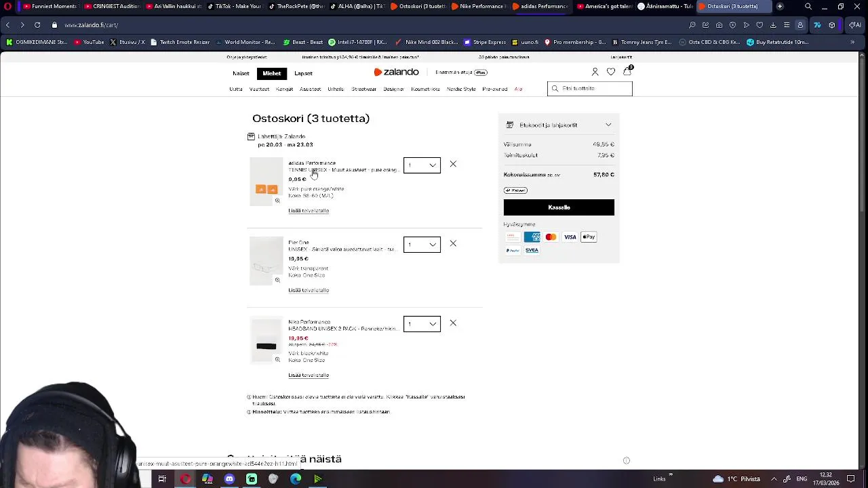Open the Pier One product title link
The width and height of the screenshot is (868, 488).
342,245
